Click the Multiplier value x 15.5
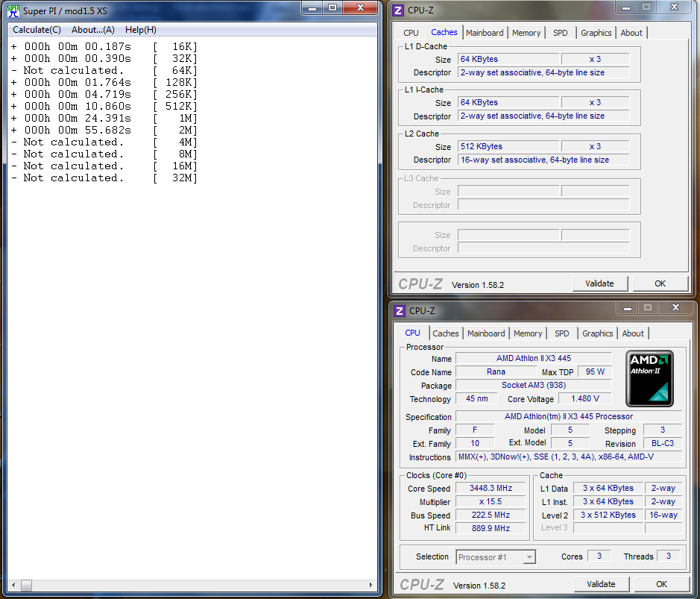 coord(491,501)
